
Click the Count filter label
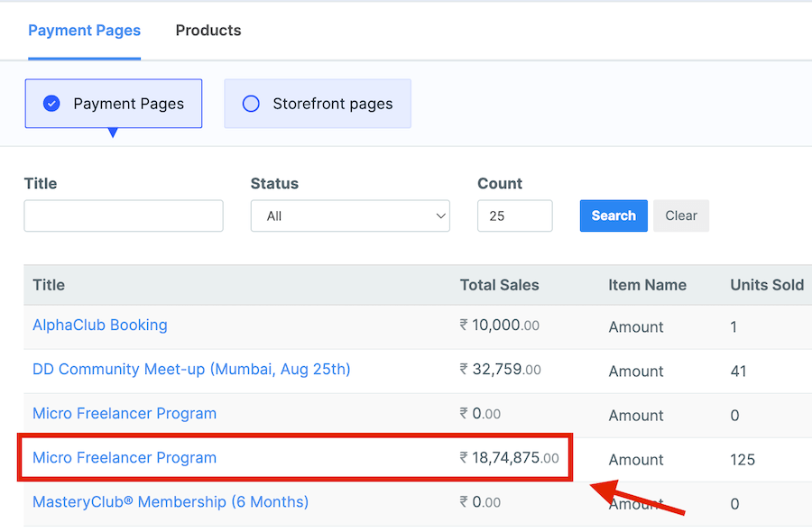coord(500,184)
